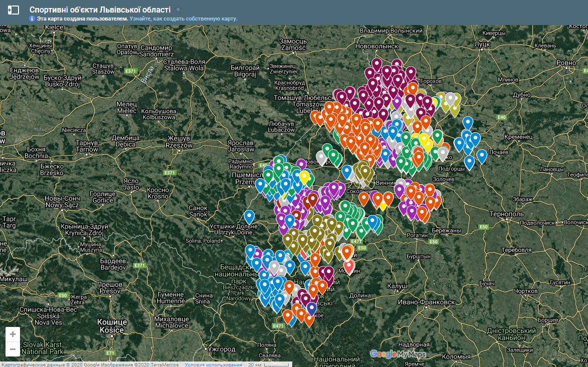Open the side panel toggle icon
The height and width of the screenshot is (367, 588).
click(14, 10)
